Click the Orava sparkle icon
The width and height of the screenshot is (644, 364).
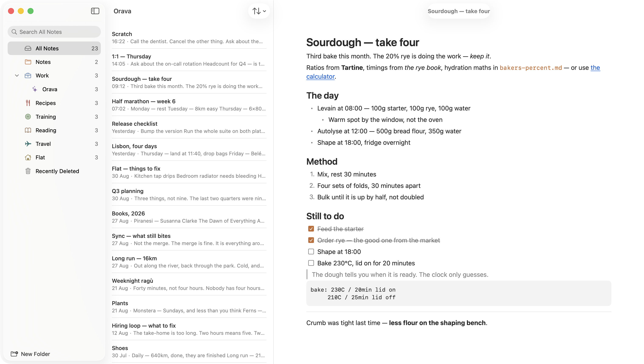pyautogui.click(x=35, y=89)
